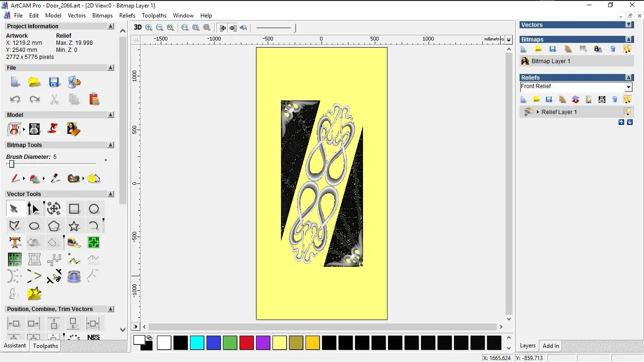
Task: Open the Toolpaths menu
Action: (154, 15)
